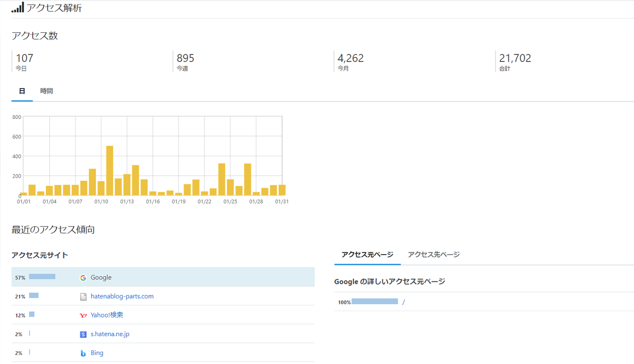Switch to the 日 (daily) tab

(x=22, y=91)
